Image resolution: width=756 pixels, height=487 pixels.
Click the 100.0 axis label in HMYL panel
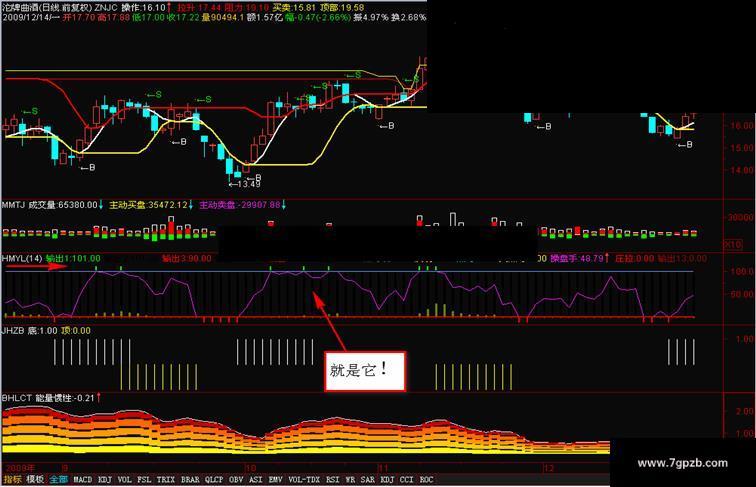(x=742, y=271)
